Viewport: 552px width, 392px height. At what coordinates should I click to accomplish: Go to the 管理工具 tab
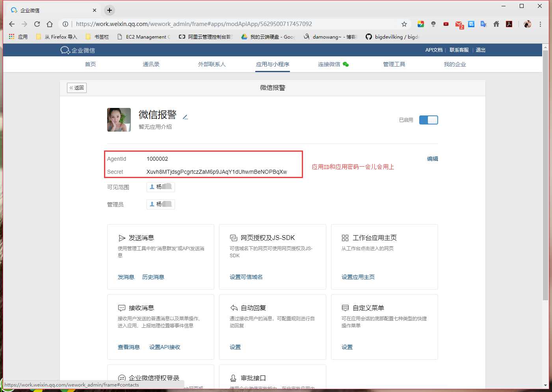click(394, 64)
